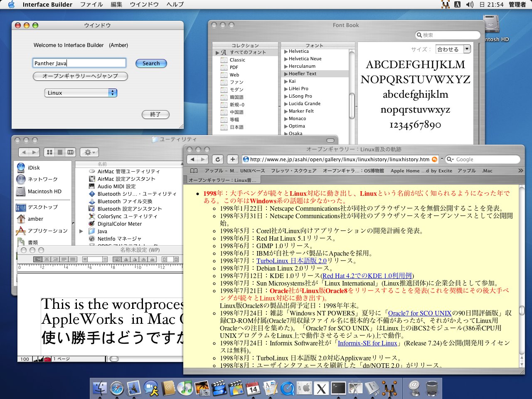Show Safari bookmarks bar overflow chevron
The image size is (532, 399).
(x=520, y=171)
